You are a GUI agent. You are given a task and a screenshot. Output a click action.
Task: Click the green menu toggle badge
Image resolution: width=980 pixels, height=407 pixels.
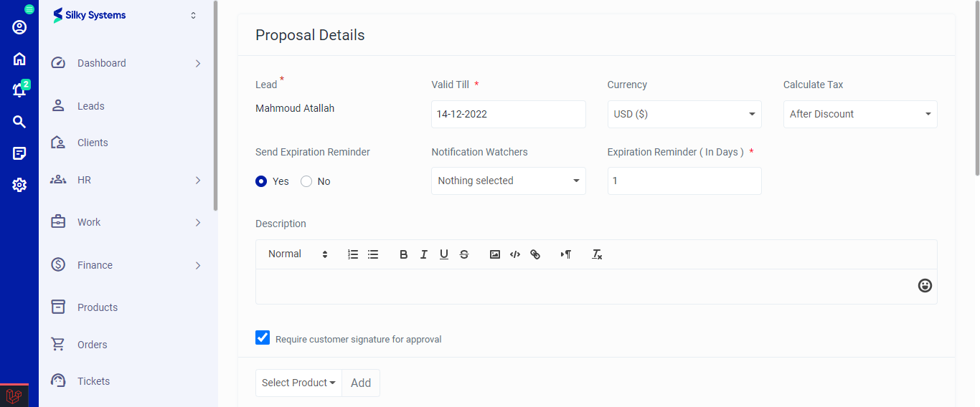pyautogui.click(x=29, y=9)
